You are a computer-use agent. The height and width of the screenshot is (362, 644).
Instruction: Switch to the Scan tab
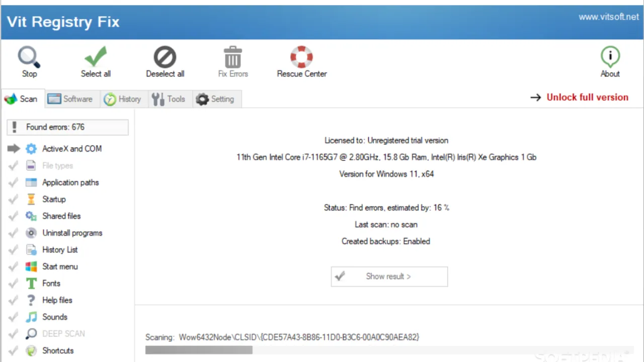click(23, 99)
